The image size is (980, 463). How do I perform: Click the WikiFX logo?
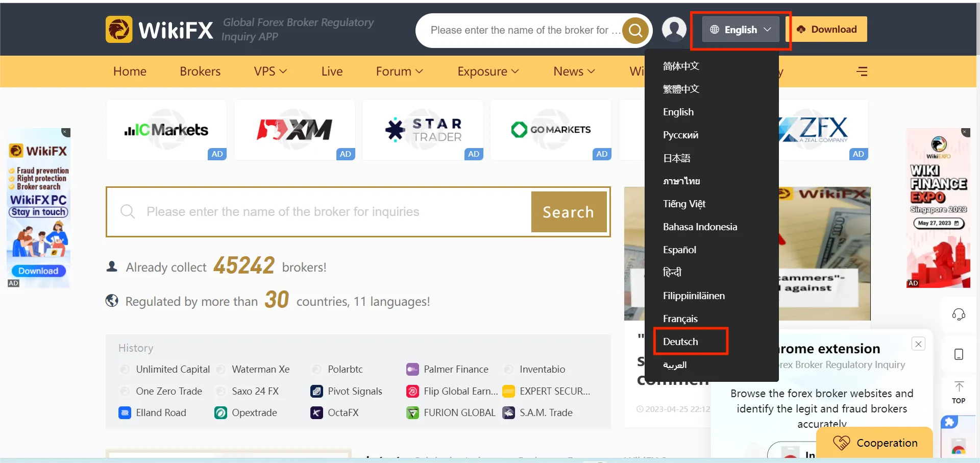pos(159,30)
